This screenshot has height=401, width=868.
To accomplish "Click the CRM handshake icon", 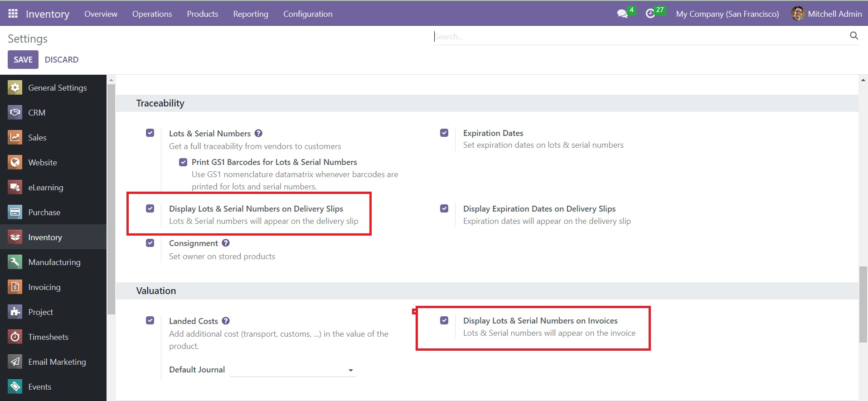I will pyautogui.click(x=15, y=112).
